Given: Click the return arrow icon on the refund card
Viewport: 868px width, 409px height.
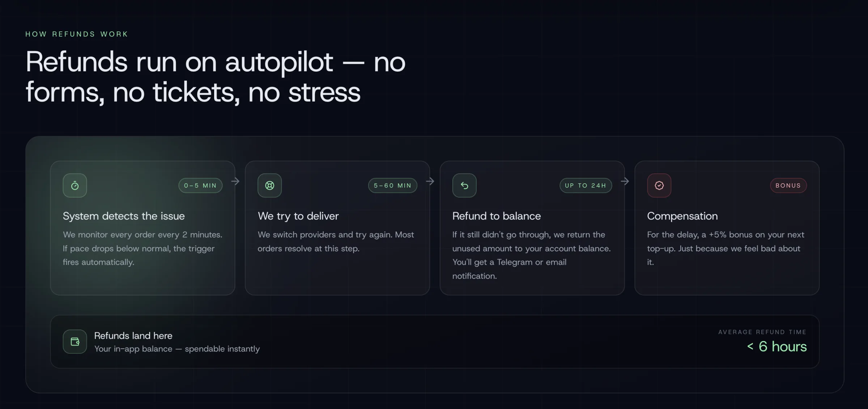Looking at the screenshot, I should pos(464,186).
